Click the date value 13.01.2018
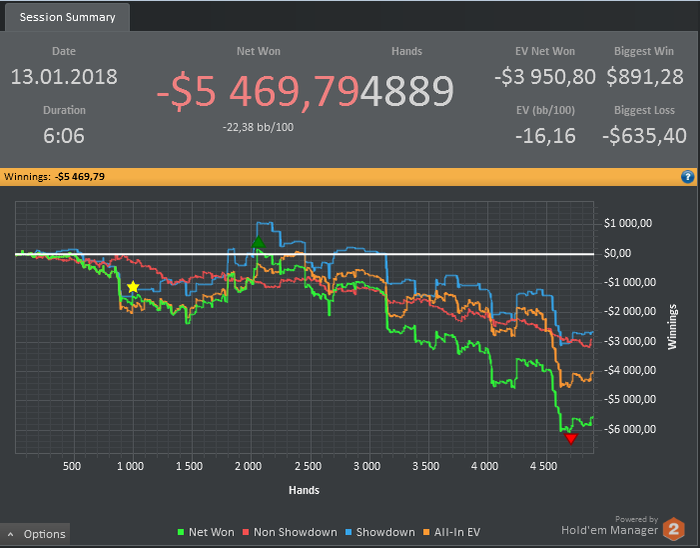This screenshot has height=548, width=700. tap(64, 77)
